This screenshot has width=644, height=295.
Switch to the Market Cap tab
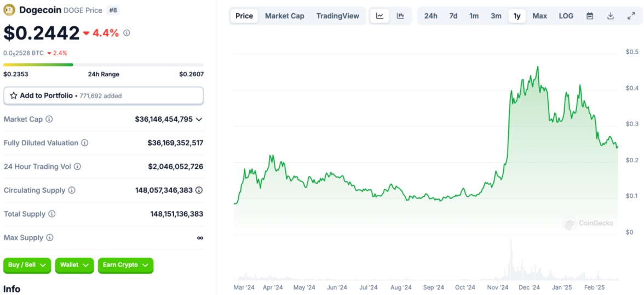[284, 16]
